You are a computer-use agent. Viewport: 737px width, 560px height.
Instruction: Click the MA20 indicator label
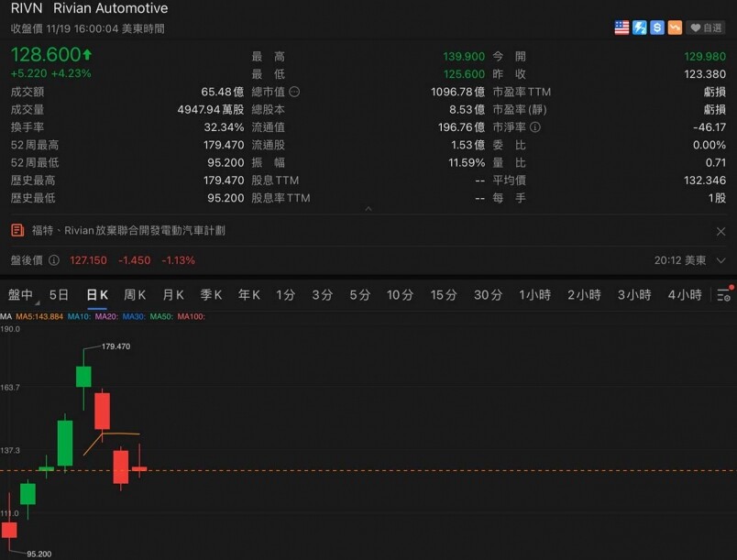point(106,316)
